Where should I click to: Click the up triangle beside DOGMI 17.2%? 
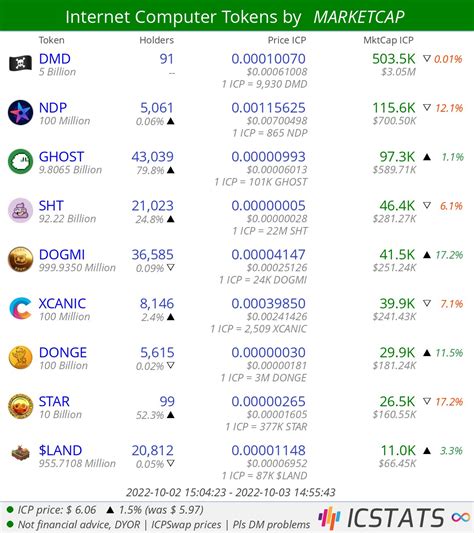427,255
